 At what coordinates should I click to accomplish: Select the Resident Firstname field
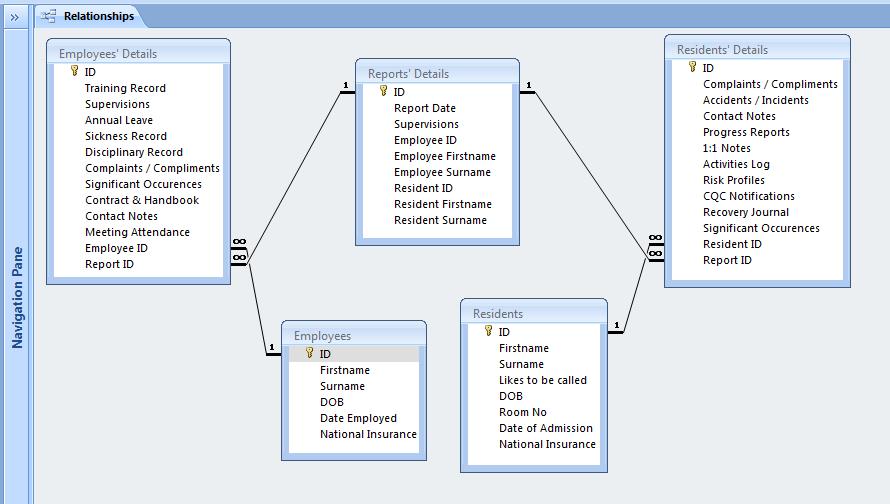(443, 204)
